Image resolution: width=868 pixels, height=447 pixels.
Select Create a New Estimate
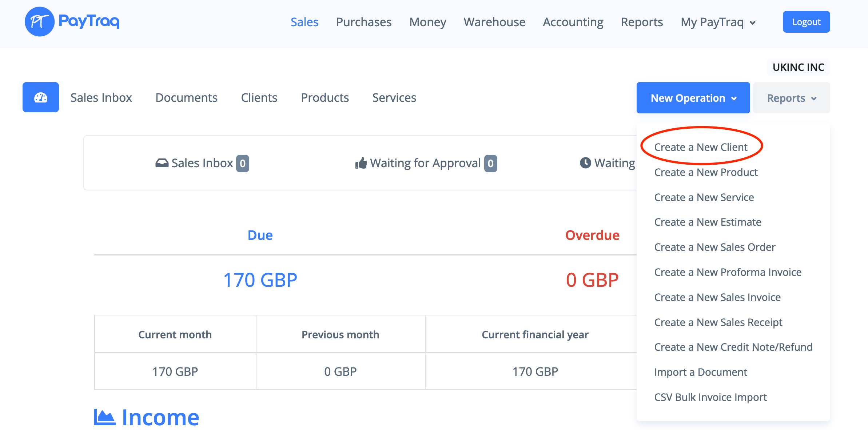pyautogui.click(x=708, y=222)
